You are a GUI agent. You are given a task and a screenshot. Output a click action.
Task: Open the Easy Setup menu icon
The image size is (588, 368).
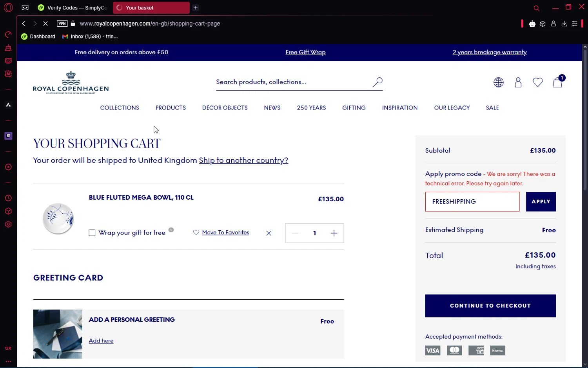[575, 24]
